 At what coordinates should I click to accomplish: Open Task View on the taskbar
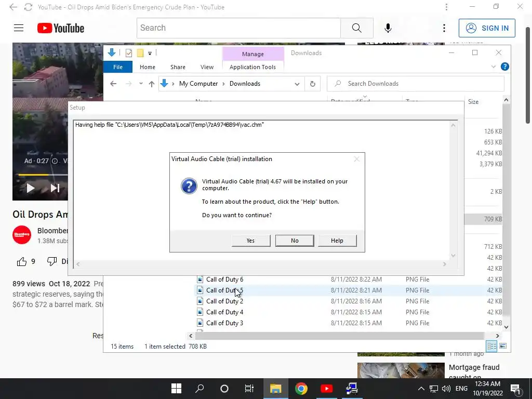point(249,389)
